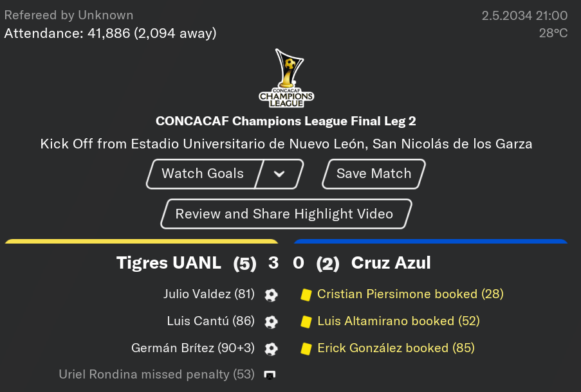This screenshot has height=392, width=581.
Task: Click the Watch Goals button
Action: [203, 174]
